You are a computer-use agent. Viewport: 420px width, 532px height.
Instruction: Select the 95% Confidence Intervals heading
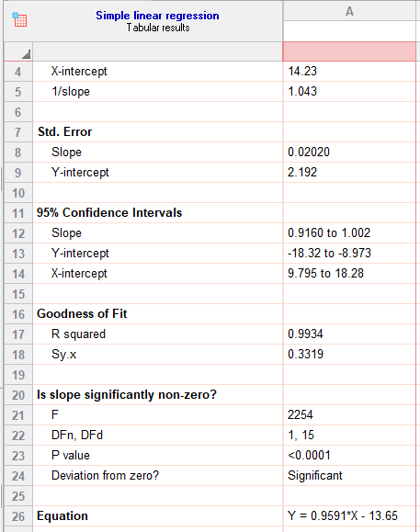(x=109, y=213)
